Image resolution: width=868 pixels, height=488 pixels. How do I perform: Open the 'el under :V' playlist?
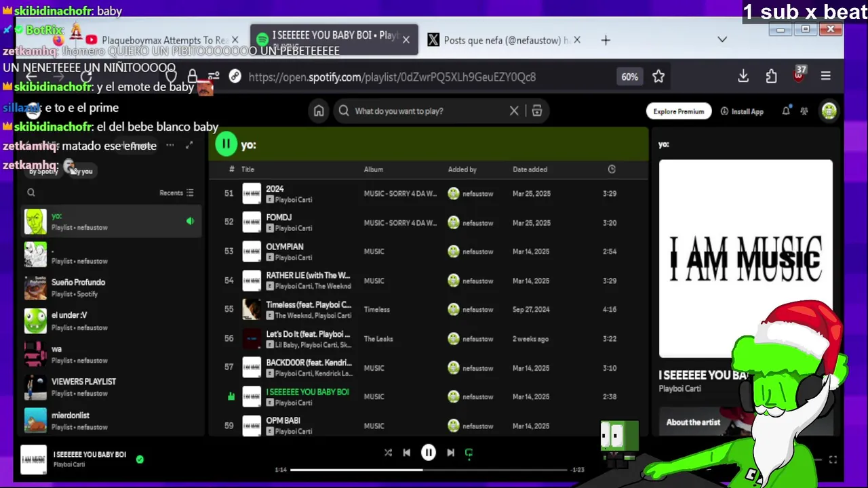[112, 321]
